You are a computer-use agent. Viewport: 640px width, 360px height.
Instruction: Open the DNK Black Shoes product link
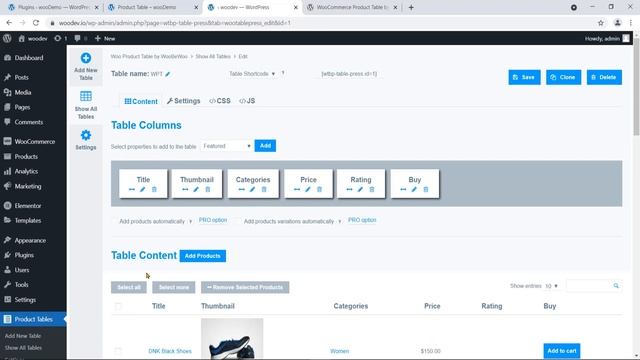pos(170,351)
